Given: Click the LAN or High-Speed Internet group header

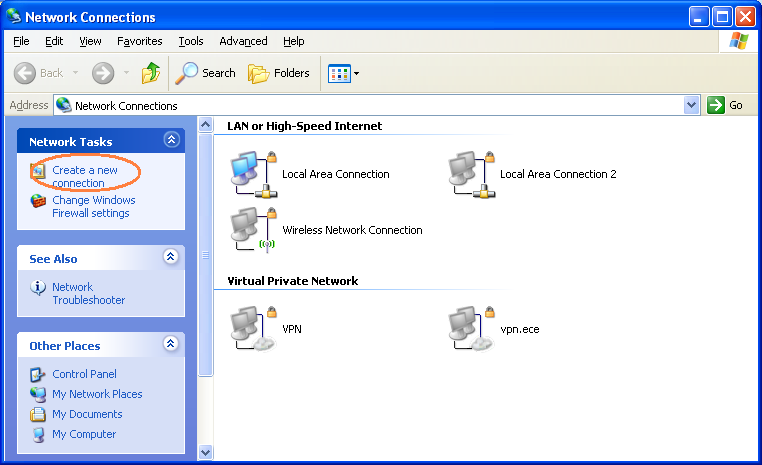Looking at the screenshot, I should (x=304, y=126).
